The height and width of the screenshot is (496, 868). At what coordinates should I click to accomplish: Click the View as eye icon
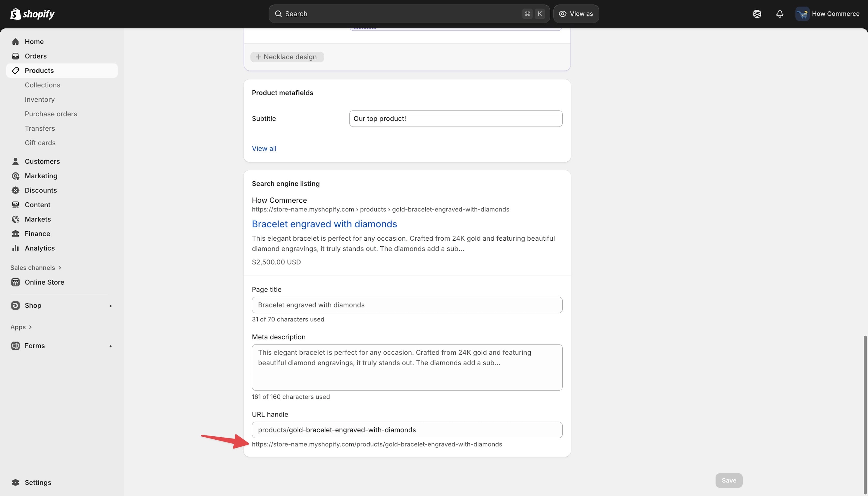click(x=562, y=14)
